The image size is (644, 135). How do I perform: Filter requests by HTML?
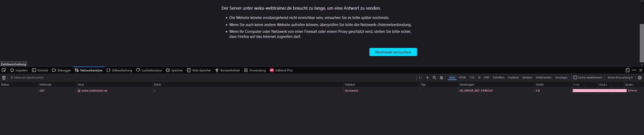coord(462,78)
